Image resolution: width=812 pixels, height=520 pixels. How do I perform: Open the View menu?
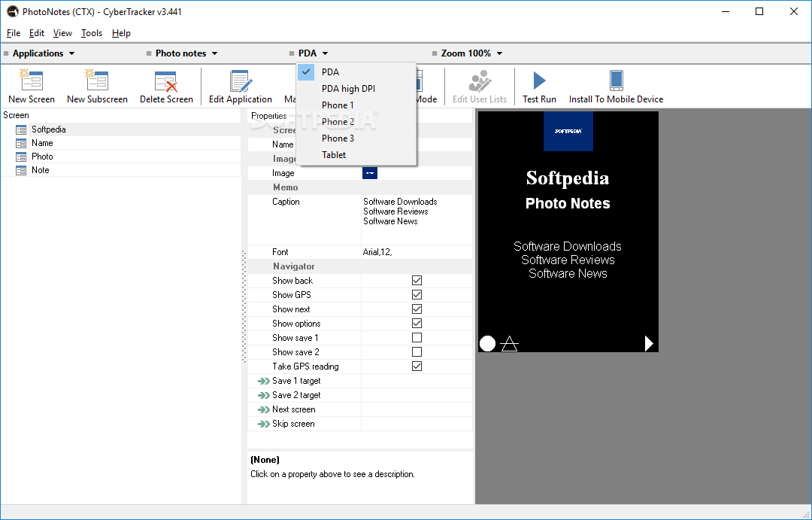pos(62,33)
